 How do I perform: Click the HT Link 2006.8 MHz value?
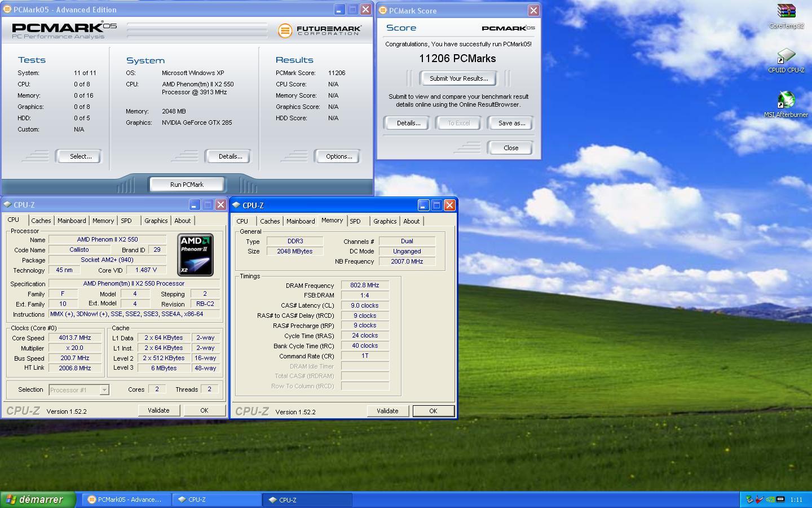click(75, 368)
